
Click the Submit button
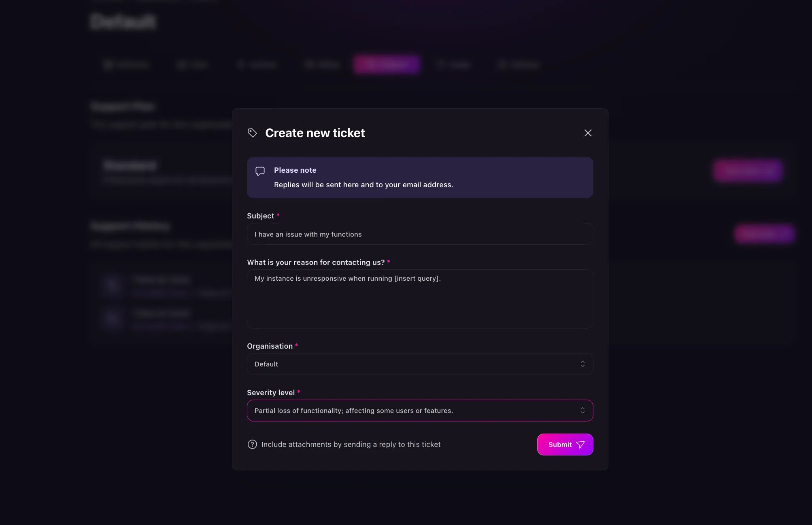[x=565, y=445]
